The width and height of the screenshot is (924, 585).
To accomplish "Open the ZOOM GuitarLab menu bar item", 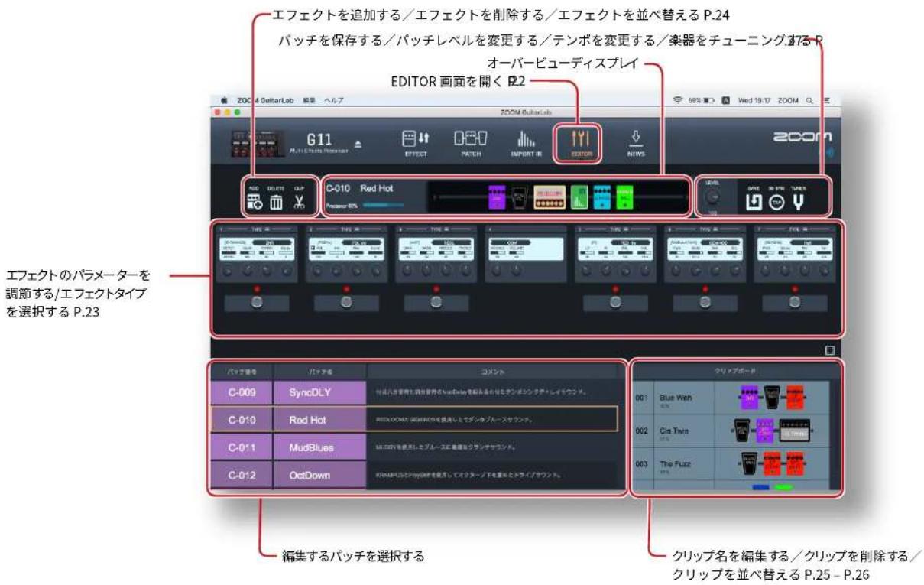I will [265, 100].
